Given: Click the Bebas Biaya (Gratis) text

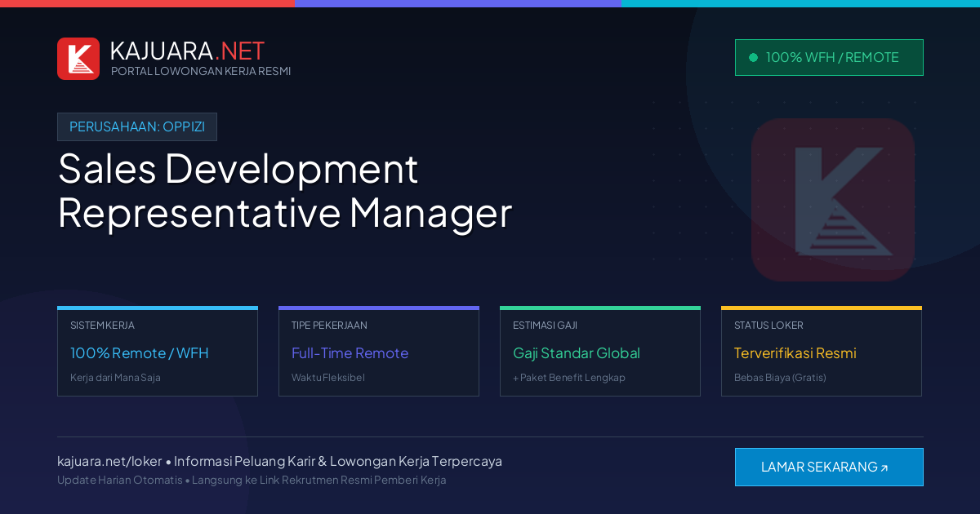Looking at the screenshot, I should tap(780, 378).
